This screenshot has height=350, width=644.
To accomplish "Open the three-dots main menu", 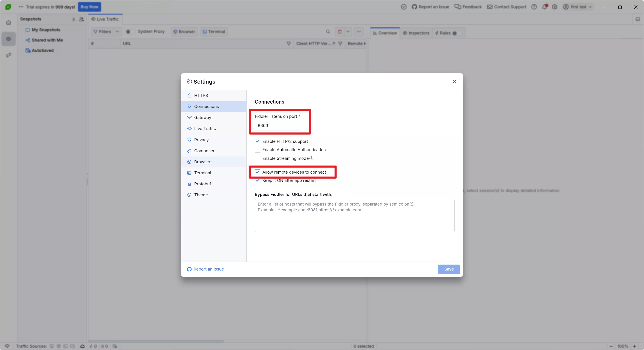I will coord(21,7).
